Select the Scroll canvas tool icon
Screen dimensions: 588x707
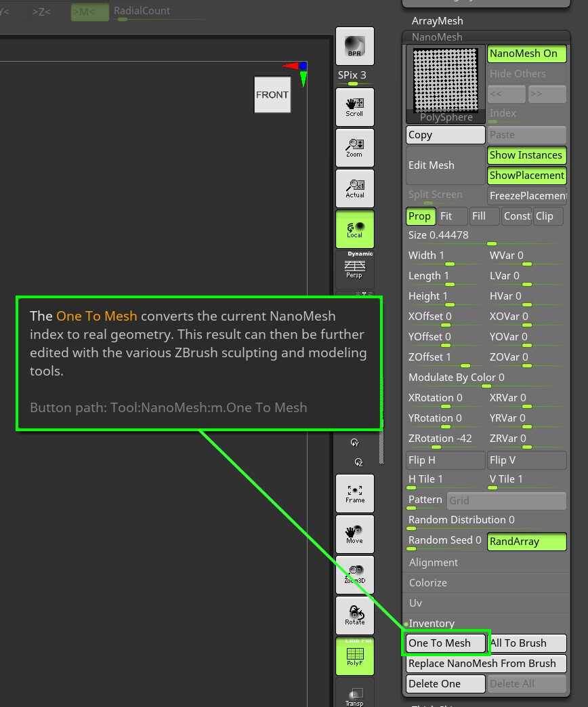point(354,107)
